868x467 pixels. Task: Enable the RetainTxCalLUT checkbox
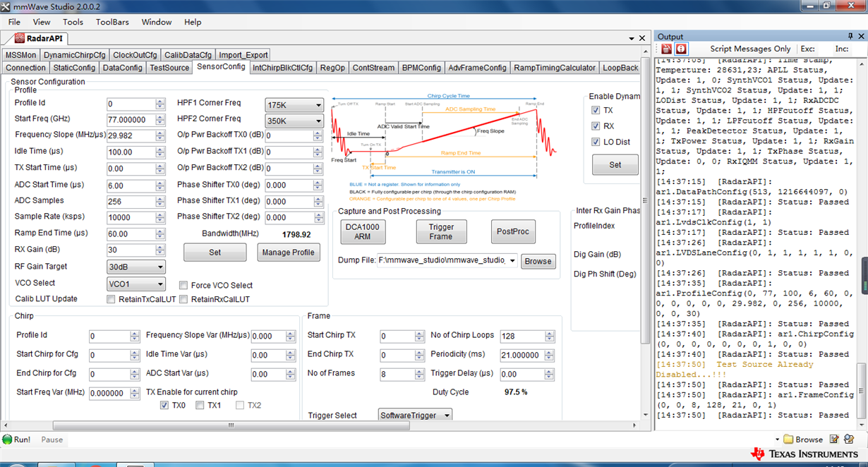[111, 300]
